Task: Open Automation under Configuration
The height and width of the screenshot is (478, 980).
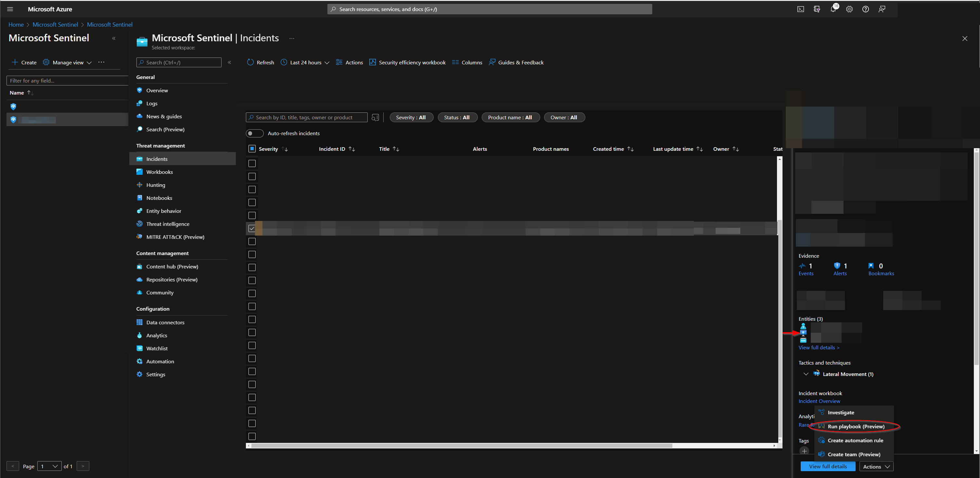Action: 160,361
